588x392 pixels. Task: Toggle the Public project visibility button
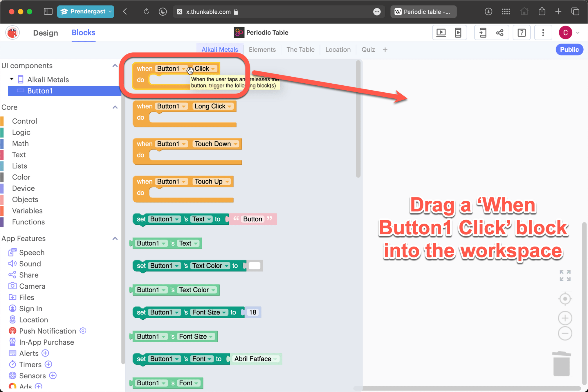pyautogui.click(x=569, y=50)
